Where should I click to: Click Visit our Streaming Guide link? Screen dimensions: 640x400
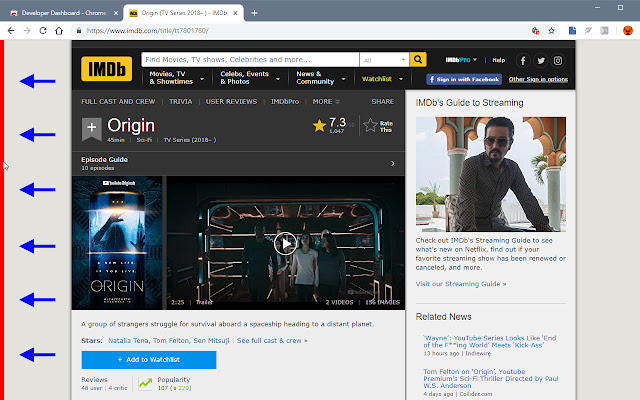click(461, 284)
